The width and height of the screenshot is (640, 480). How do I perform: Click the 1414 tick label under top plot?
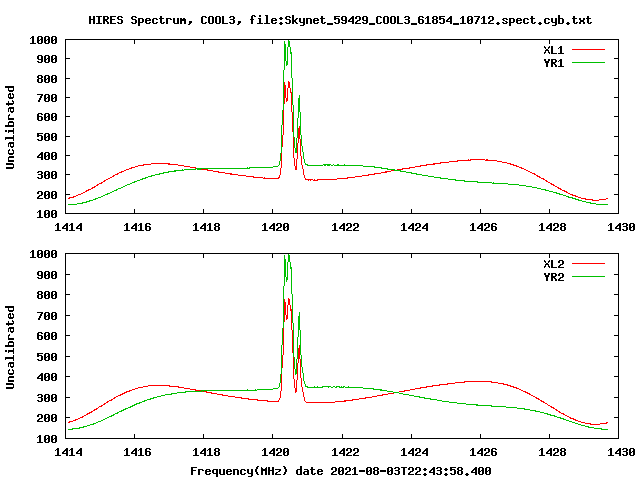pos(68,227)
